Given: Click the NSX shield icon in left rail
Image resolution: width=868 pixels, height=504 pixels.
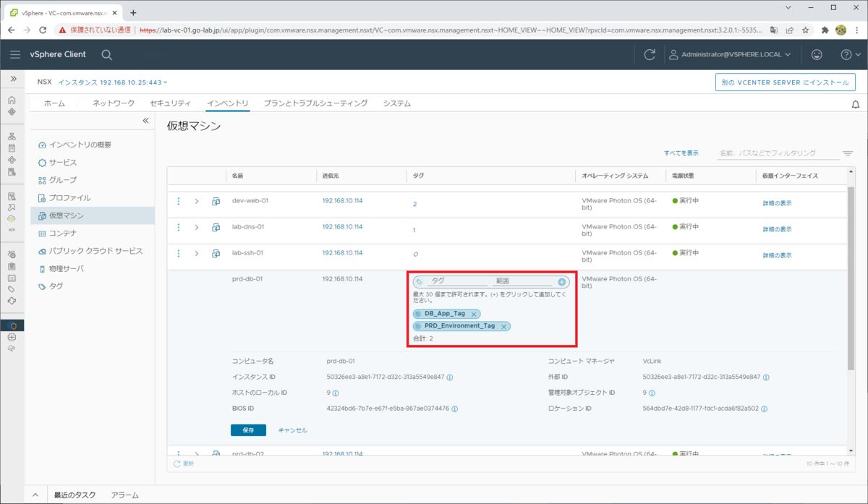Looking at the screenshot, I should tap(12, 325).
